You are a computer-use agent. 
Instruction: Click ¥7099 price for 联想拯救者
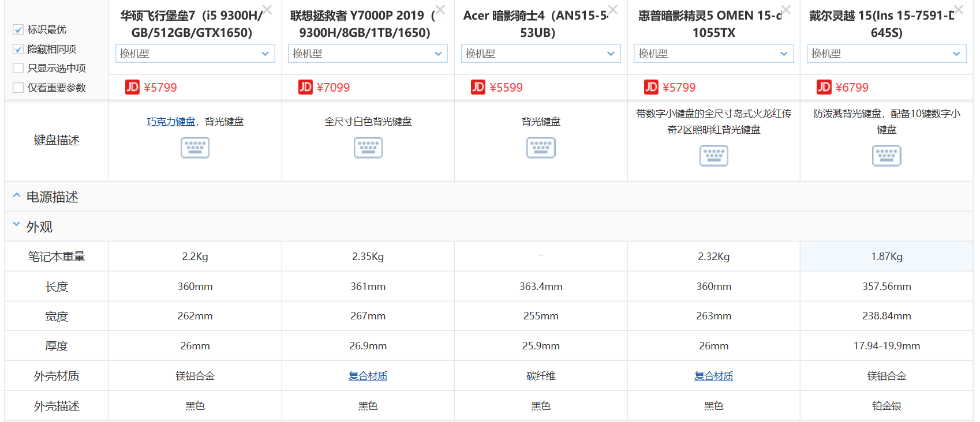click(x=334, y=88)
